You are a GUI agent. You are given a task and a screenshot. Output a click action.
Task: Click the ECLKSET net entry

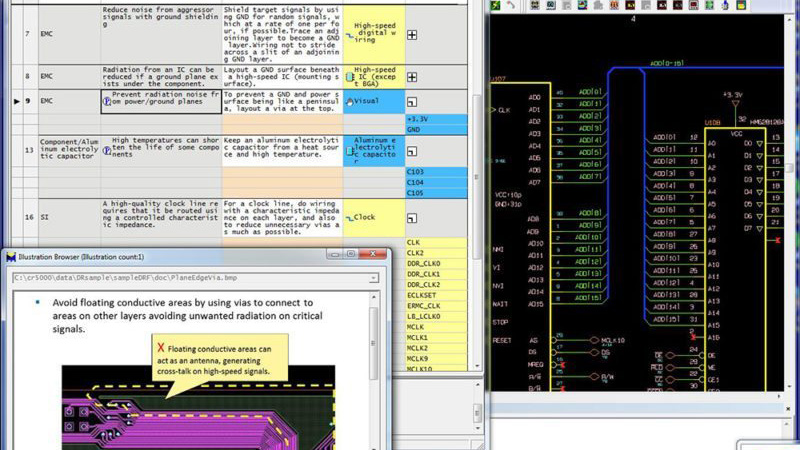422,295
